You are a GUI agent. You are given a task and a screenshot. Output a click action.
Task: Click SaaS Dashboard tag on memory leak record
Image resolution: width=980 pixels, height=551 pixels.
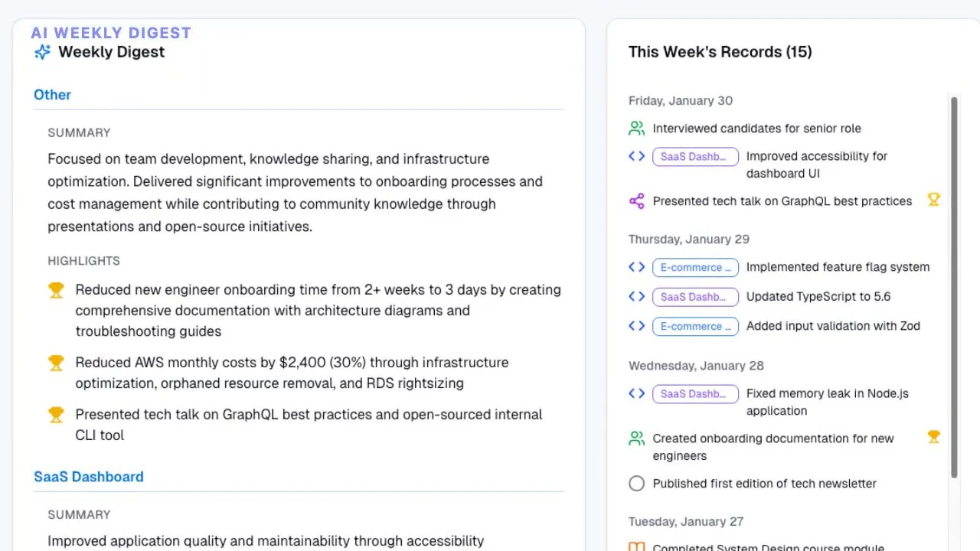coord(695,394)
